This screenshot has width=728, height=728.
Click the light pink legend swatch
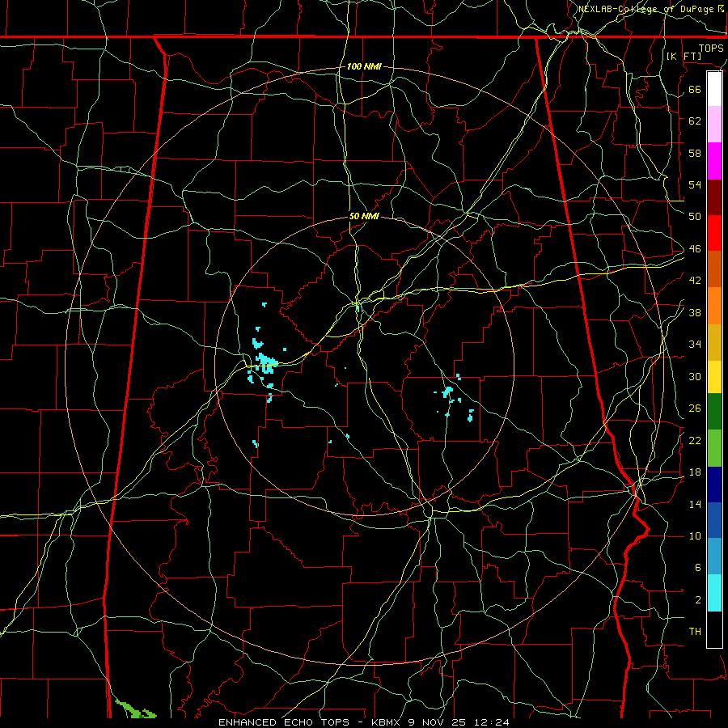point(714,125)
